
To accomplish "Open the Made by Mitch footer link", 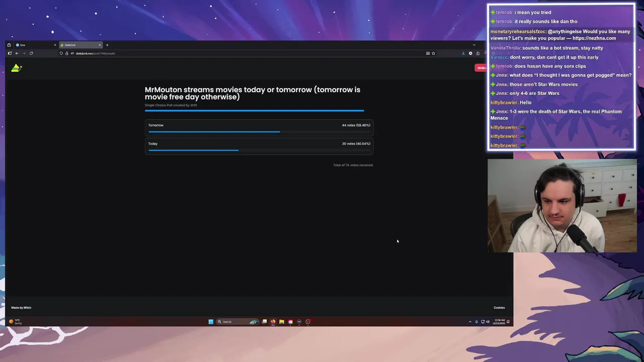I will 21,308.
